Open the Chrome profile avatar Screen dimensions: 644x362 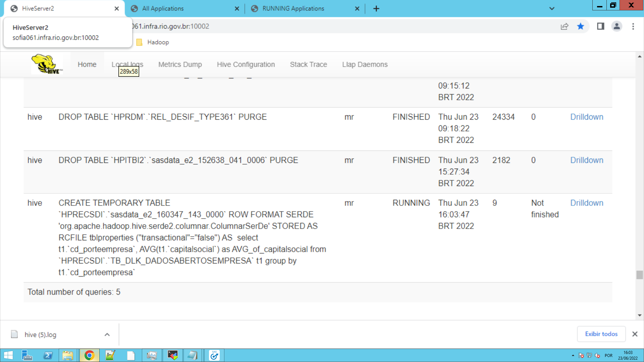[x=616, y=26]
